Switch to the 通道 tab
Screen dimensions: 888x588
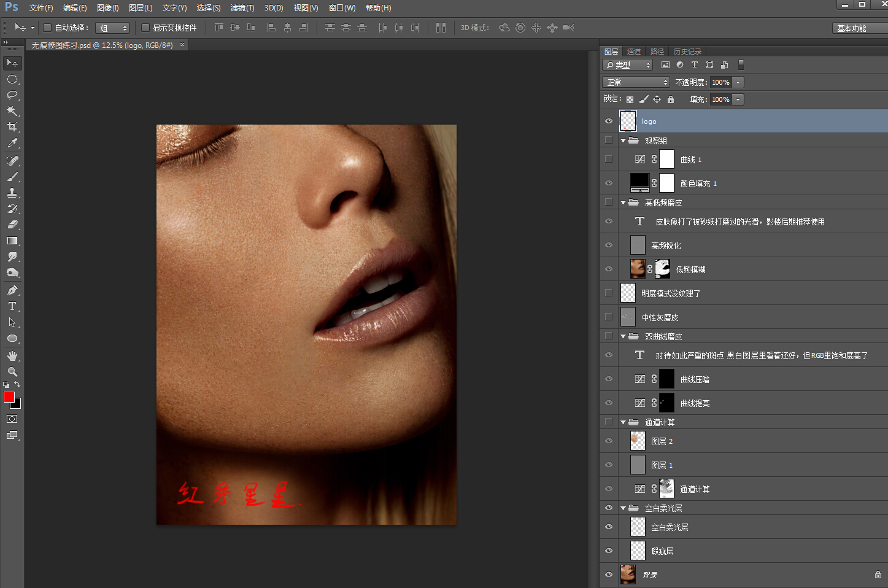[634, 52]
